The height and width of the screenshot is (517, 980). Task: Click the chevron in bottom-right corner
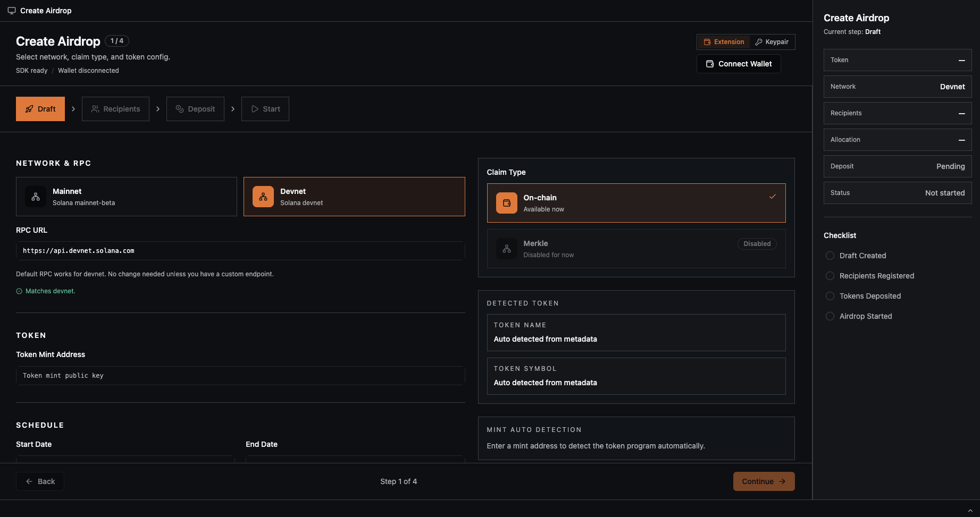click(x=970, y=511)
